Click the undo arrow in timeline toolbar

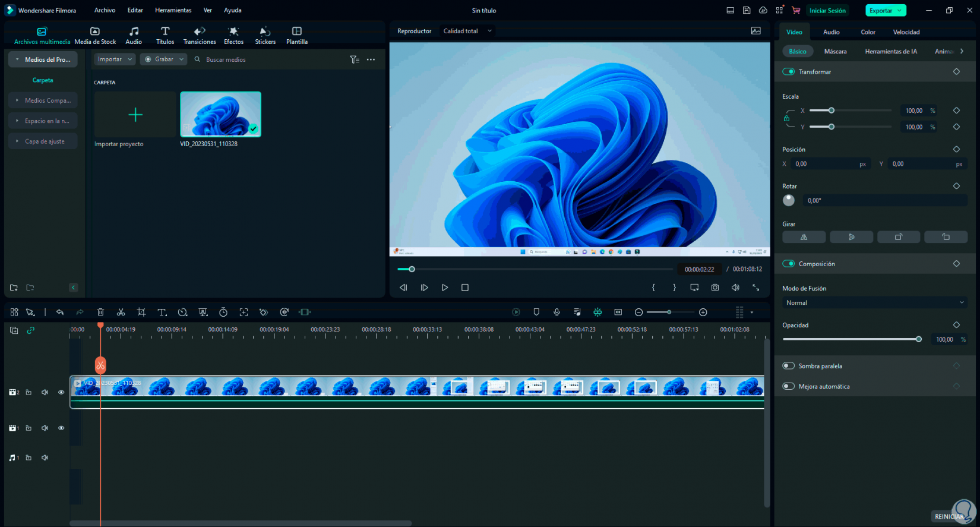pyautogui.click(x=60, y=312)
